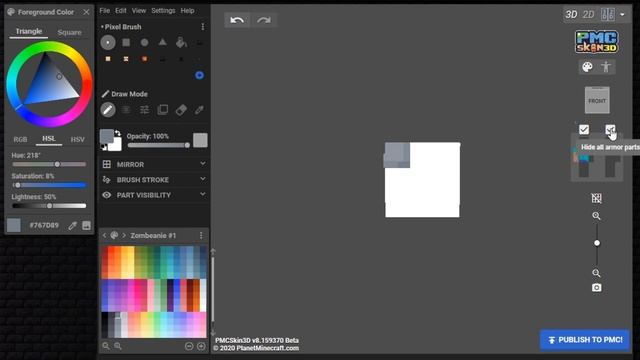The image size is (640, 360).
Task: Open the File menu
Action: coord(104,11)
